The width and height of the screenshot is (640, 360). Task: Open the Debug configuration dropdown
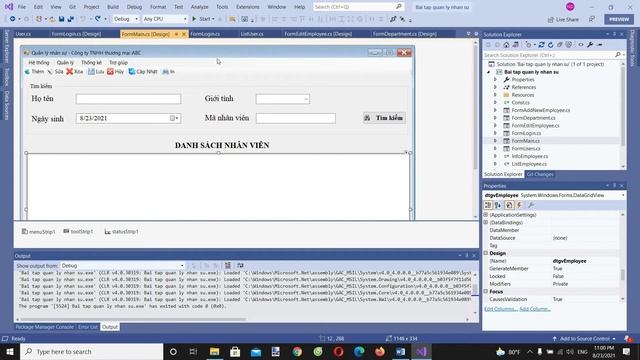point(126,19)
